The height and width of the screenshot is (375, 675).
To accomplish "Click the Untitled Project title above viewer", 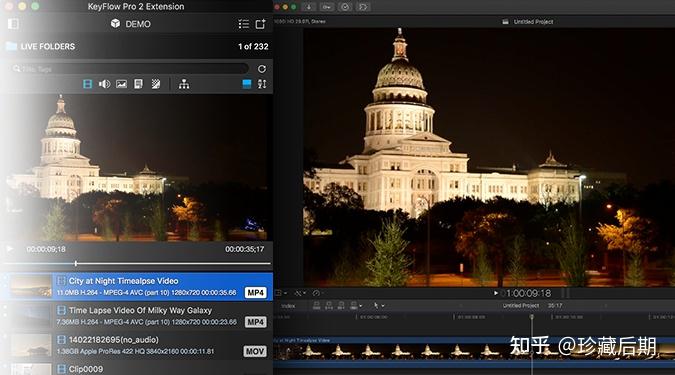I will (533, 22).
